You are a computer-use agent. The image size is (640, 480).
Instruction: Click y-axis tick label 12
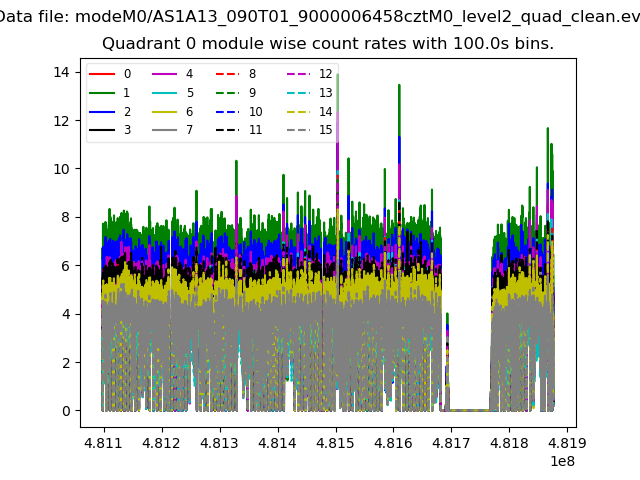[62, 121]
